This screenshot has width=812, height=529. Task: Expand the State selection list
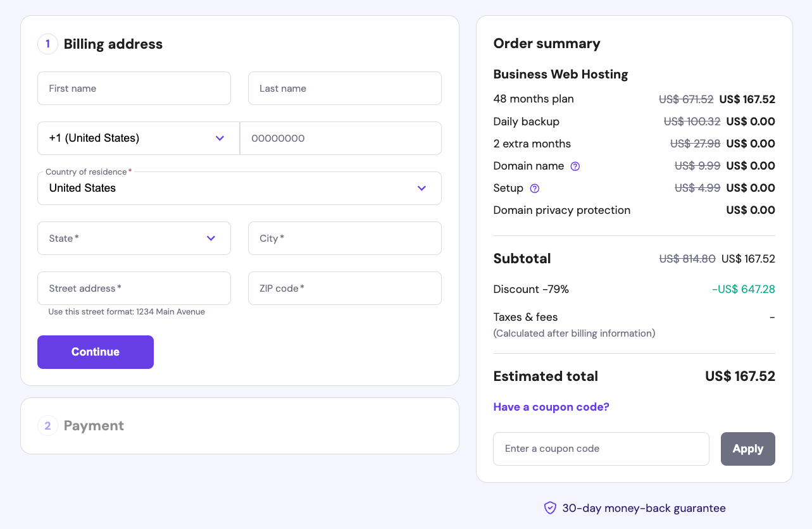134,238
